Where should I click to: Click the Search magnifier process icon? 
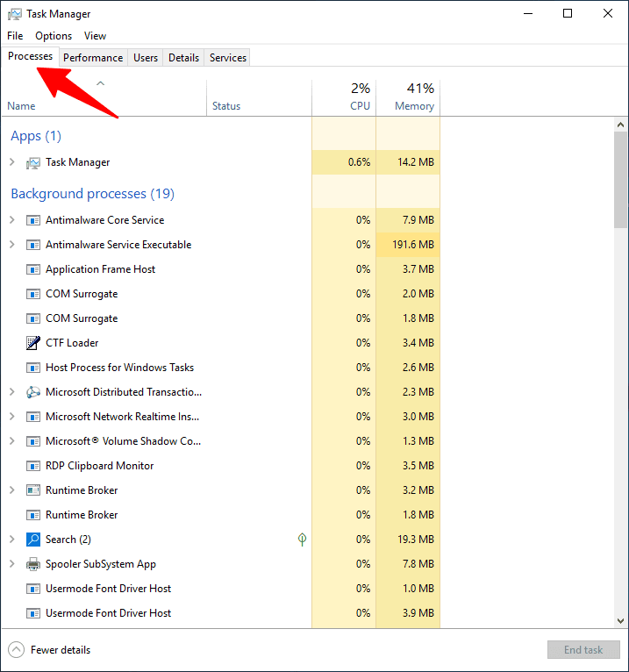[33, 540]
